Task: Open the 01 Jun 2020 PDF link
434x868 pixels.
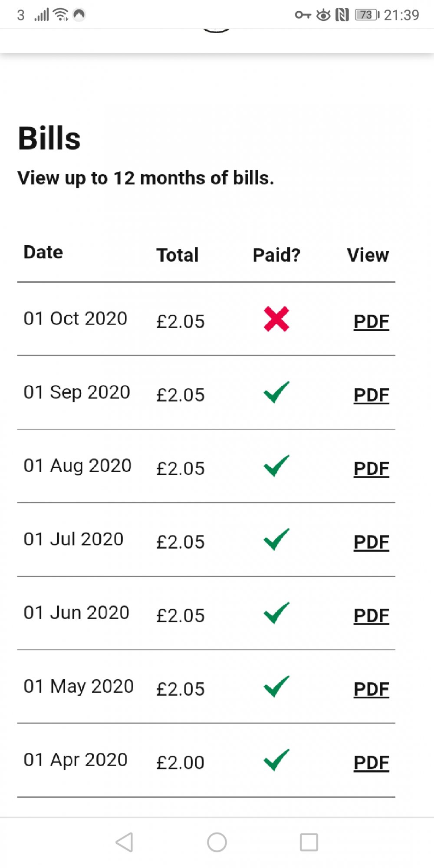Action: click(371, 615)
